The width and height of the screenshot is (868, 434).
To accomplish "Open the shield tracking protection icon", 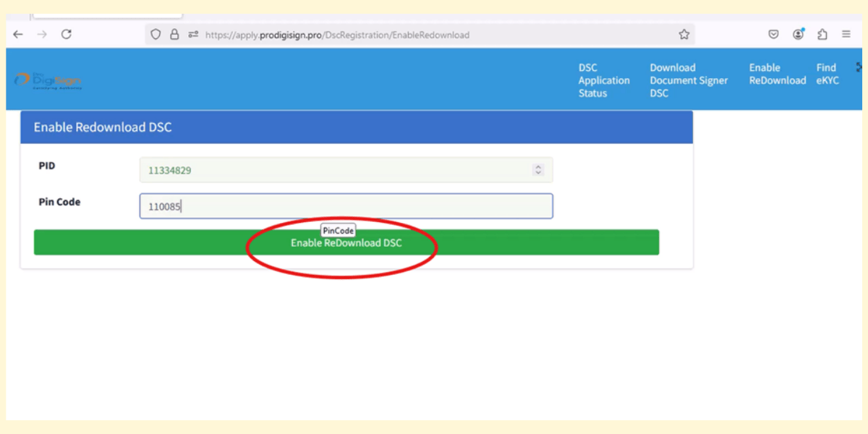I will tap(156, 34).
